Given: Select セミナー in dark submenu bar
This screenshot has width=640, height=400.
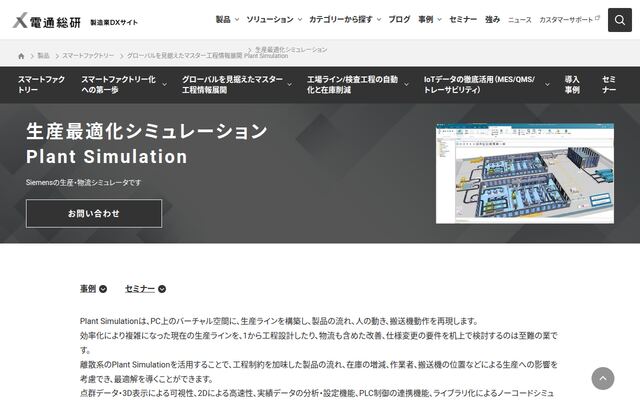Looking at the screenshot, I should click(x=609, y=84).
